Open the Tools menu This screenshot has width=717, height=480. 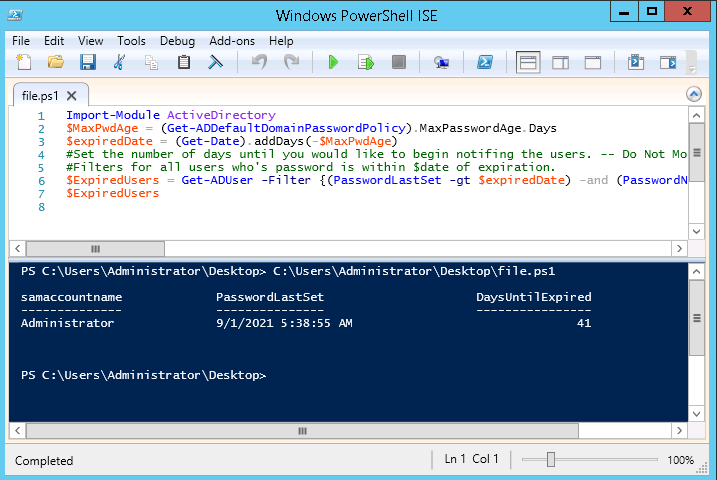coord(131,41)
